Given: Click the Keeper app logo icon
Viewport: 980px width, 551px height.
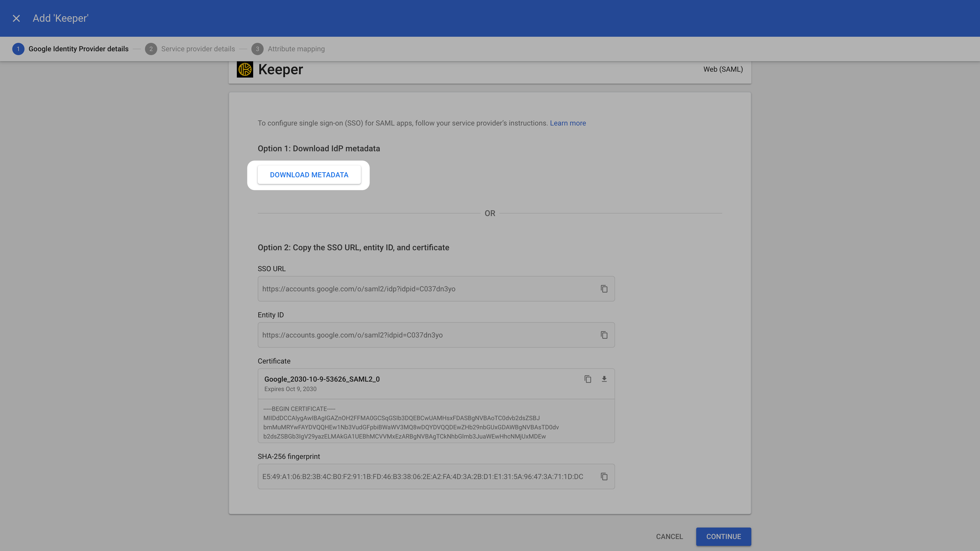Looking at the screenshot, I should coord(245,69).
